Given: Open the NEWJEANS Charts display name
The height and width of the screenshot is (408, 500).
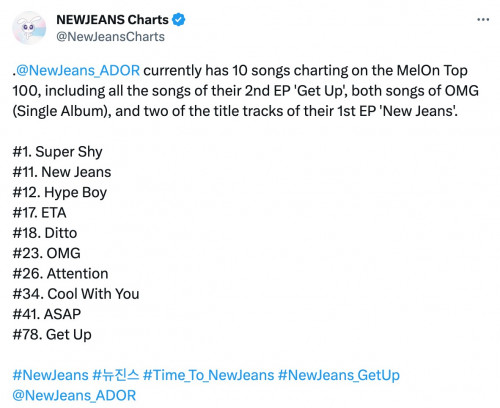Looking at the screenshot, I should tap(112, 20).
